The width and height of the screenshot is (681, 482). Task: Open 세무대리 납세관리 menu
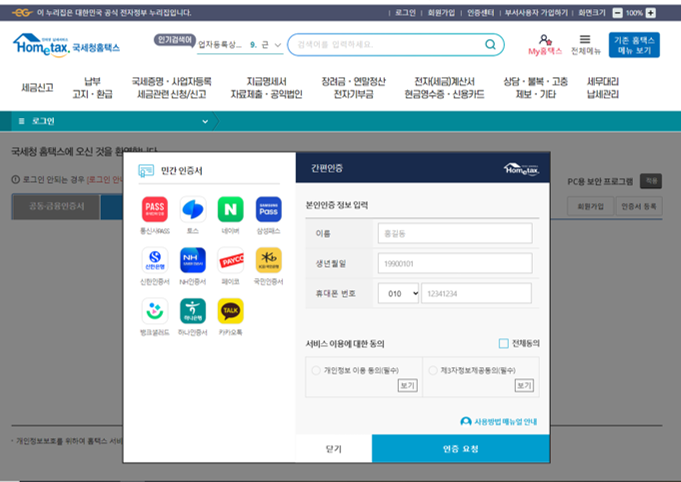tap(603, 88)
